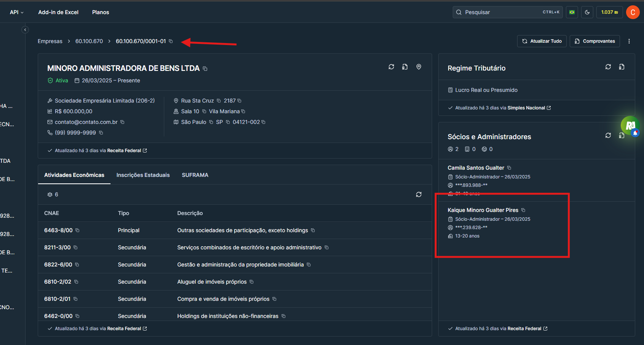Click the Atualizar Tudo button
Image resolution: width=644 pixels, height=345 pixels.
point(542,41)
